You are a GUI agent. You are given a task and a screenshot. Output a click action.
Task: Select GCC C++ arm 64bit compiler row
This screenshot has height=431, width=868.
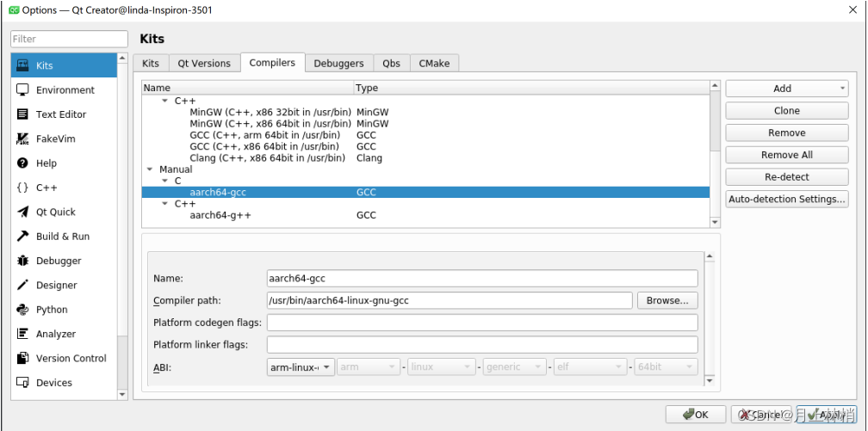click(x=425, y=135)
